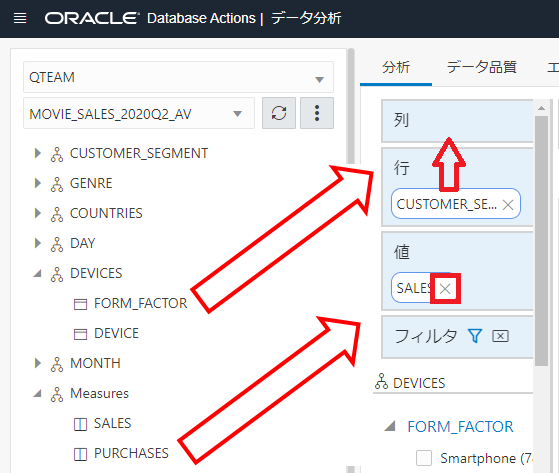The image size is (559, 473).
Task: Click the drop zone scrollbar up arrow
Action: coord(541,108)
